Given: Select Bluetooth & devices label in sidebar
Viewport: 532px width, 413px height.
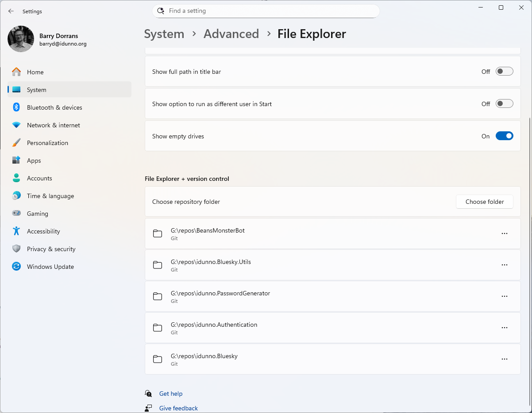Looking at the screenshot, I should (x=54, y=107).
